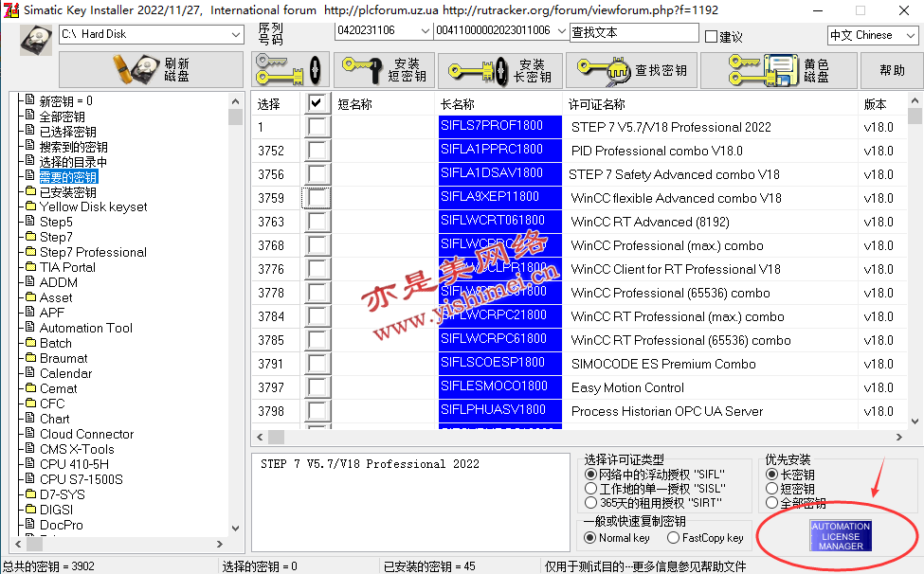Select 全部密钥 in the tree
The height and width of the screenshot is (574, 924).
click(62, 116)
